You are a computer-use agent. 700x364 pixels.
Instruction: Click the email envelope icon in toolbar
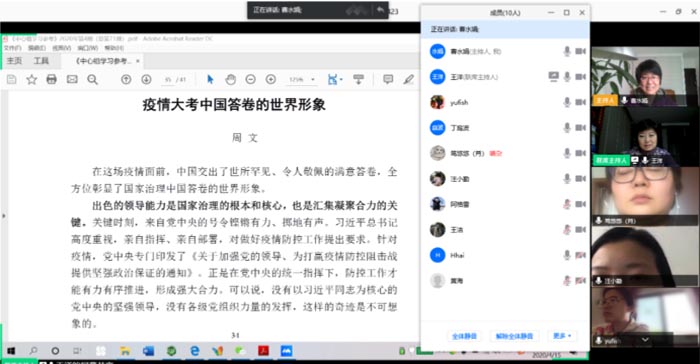tap(72, 79)
